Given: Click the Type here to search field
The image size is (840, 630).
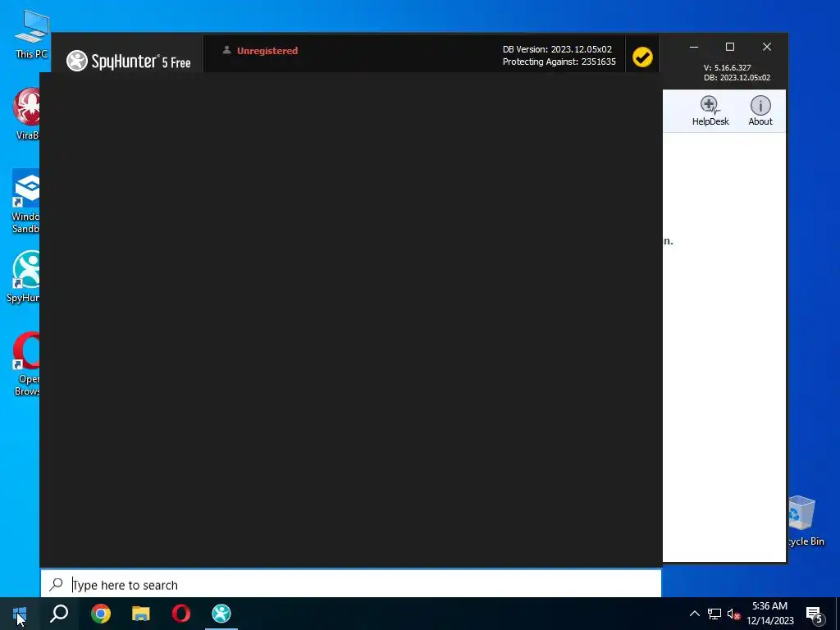Looking at the screenshot, I should [x=351, y=584].
